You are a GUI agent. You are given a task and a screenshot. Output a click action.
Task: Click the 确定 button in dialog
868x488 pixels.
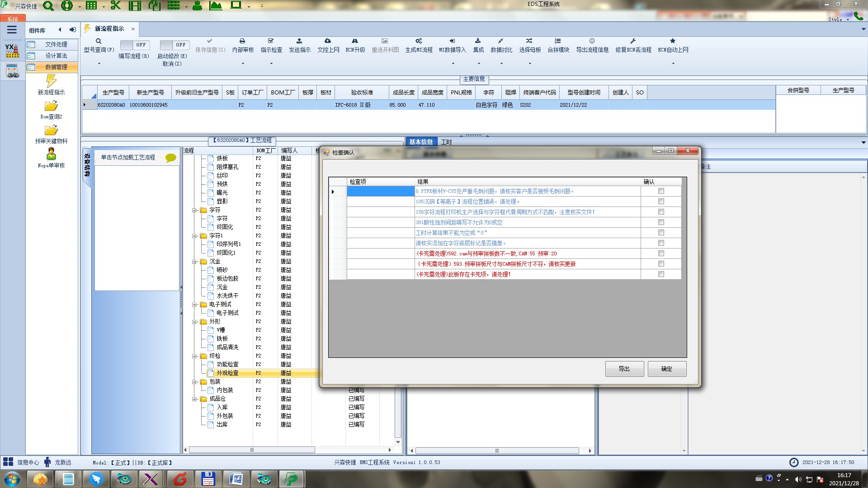pos(666,369)
